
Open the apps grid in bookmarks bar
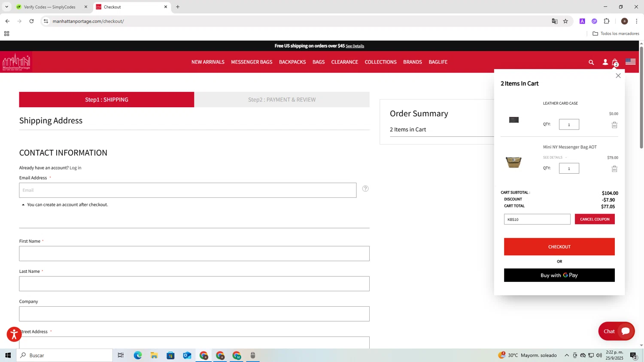coord(6,33)
